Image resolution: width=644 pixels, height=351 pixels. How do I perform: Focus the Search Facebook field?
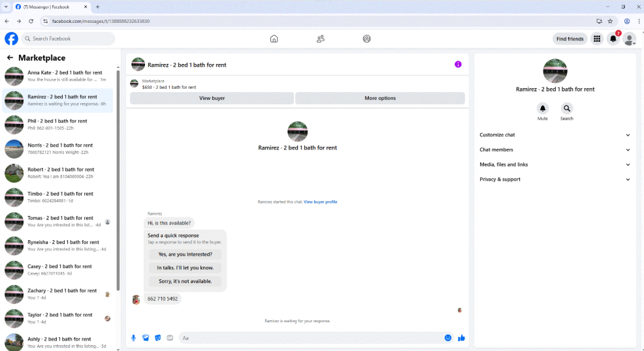(68, 38)
